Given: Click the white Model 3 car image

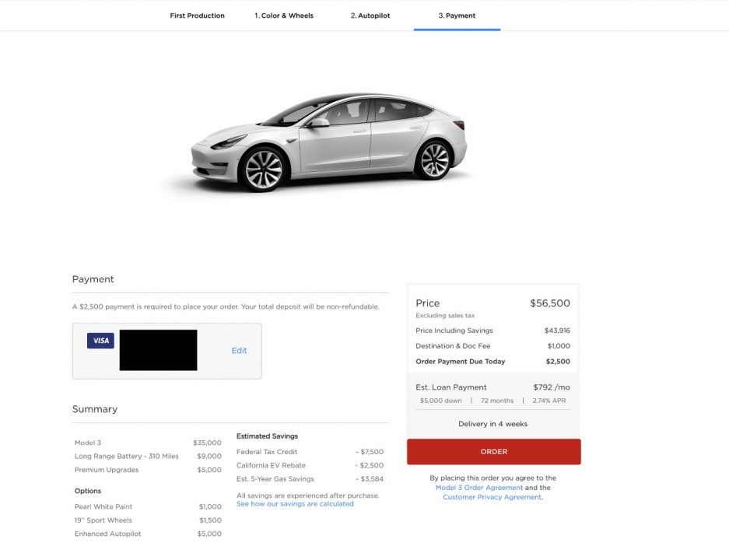Looking at the screenshot, I should (x=328, y=142).
